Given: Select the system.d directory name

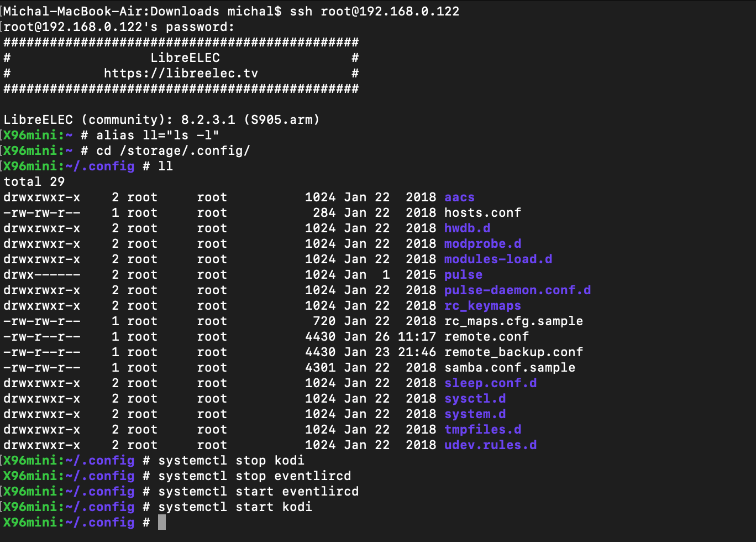Looking at the screenshot, I should coord(475,414).
